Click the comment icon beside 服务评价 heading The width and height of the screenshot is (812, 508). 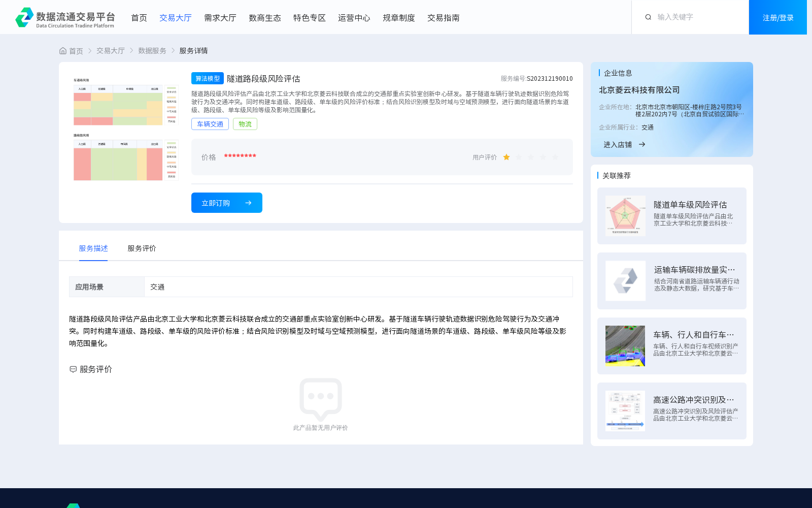[x=73, y=369]
